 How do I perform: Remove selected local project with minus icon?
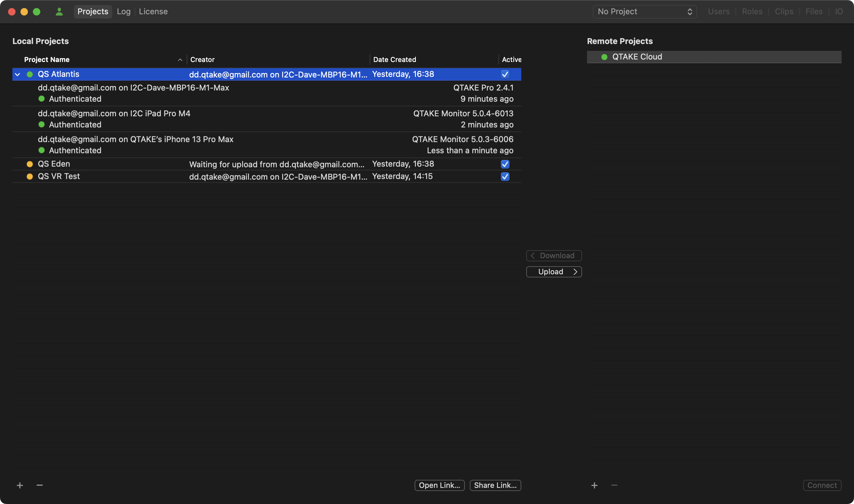pos(40,485)
